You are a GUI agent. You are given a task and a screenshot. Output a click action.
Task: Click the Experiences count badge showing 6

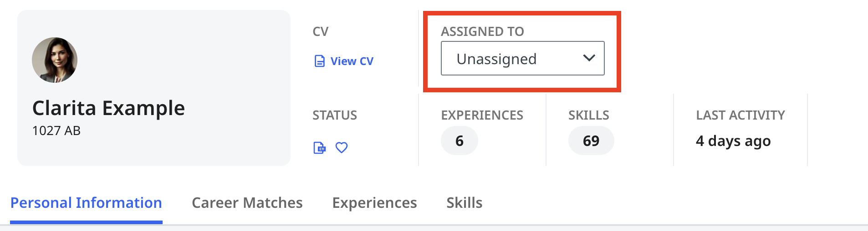pyautogui.click(x=460, y=141)
